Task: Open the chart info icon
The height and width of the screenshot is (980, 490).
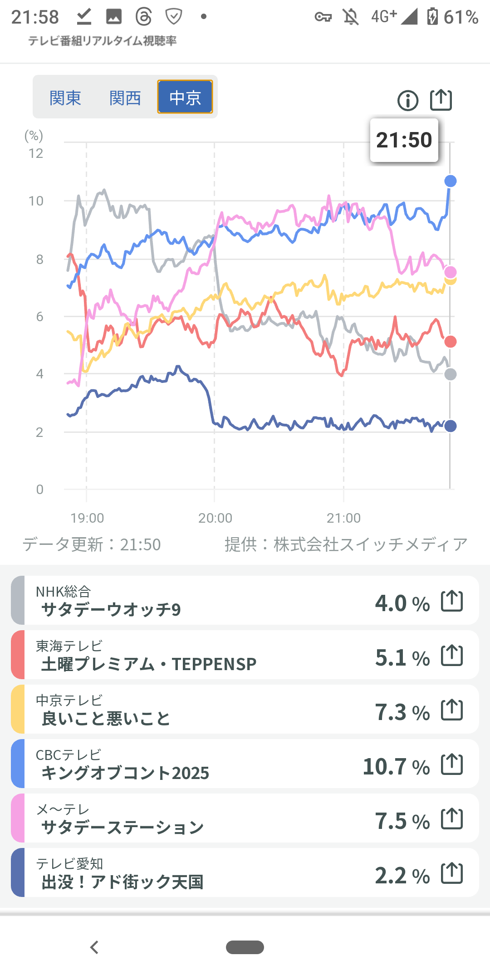Action: 407,100
